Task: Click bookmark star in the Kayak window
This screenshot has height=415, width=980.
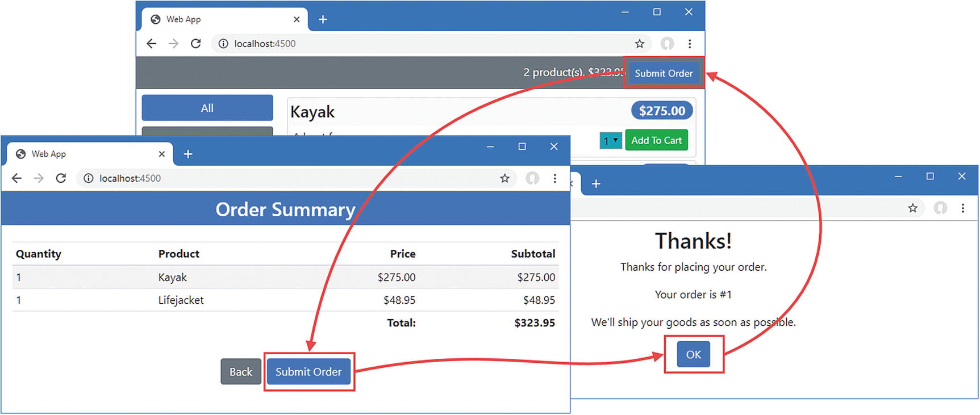Action: 639,44
